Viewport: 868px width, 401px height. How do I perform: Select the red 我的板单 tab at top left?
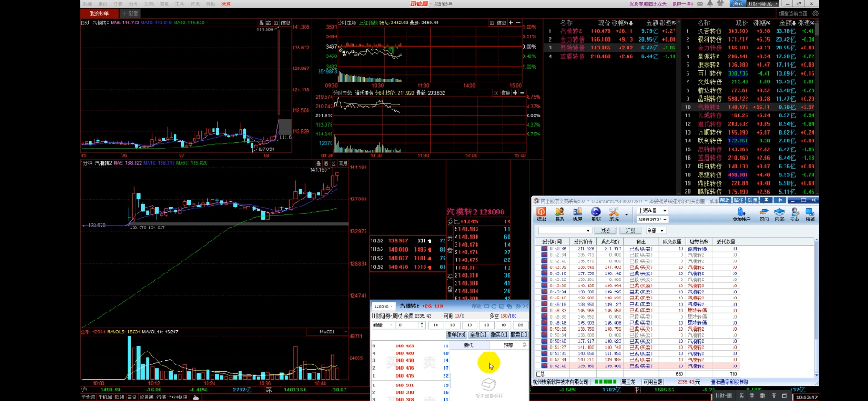[x=99, y=13]
